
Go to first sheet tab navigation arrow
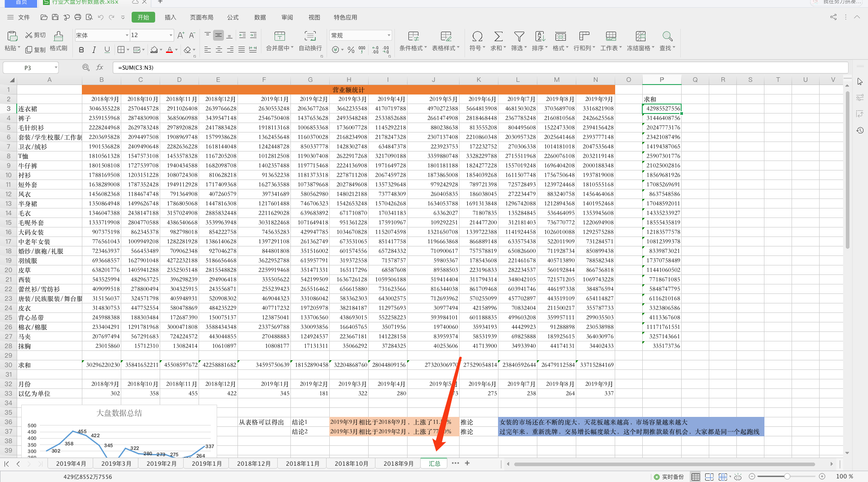[x=7, y=463]
